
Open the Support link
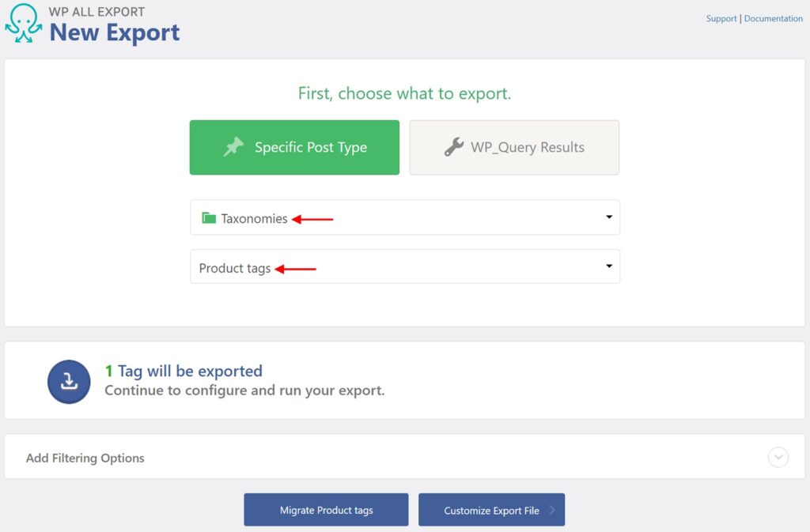pyautogui.click(x=721, y=18)
